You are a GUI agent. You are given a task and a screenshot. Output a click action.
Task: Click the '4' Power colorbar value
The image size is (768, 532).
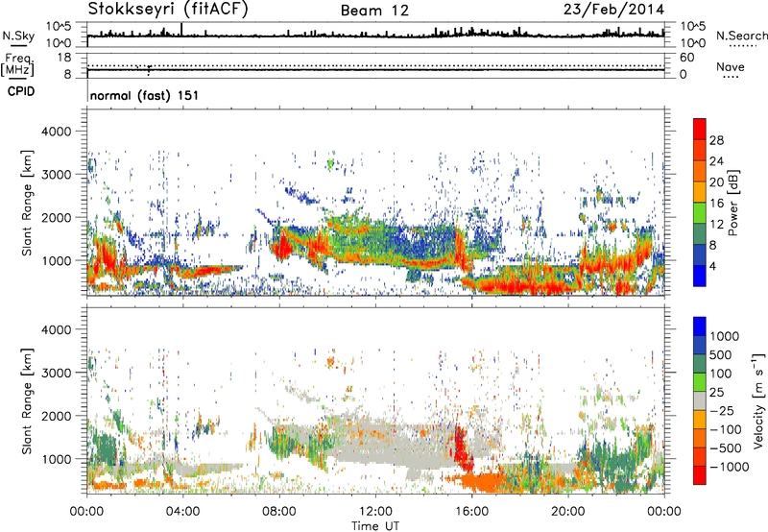712,266
